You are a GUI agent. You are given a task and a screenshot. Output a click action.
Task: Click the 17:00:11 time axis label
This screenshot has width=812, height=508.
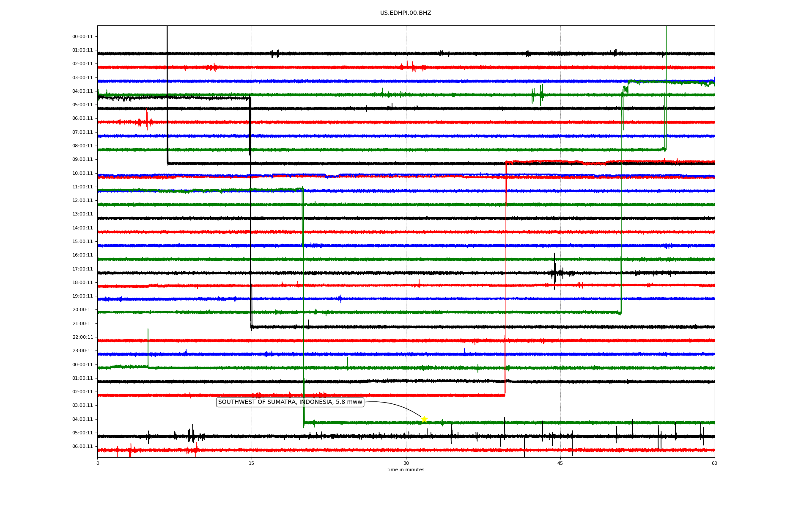[x=82, y=269]
